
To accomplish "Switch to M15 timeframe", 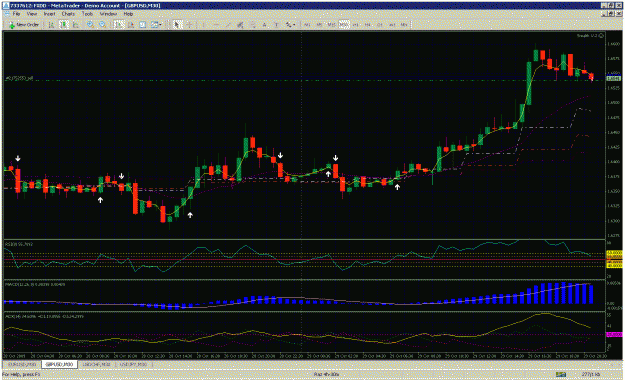I will click(x=331, y=25).
